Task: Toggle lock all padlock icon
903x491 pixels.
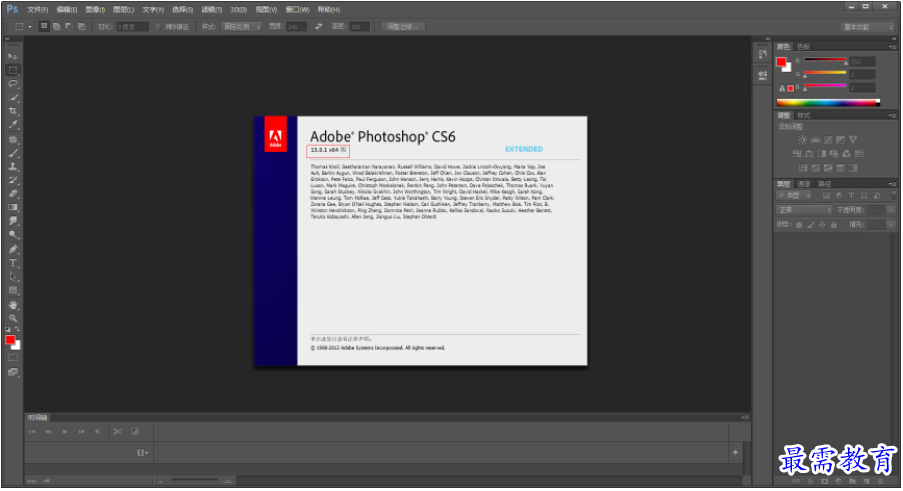Action: pos(833,225)
